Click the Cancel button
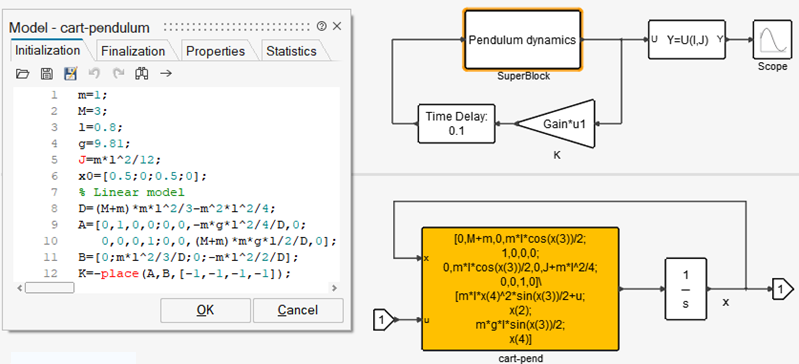The height and width of the screenshot is (364, 799). [x=298, y=310]
